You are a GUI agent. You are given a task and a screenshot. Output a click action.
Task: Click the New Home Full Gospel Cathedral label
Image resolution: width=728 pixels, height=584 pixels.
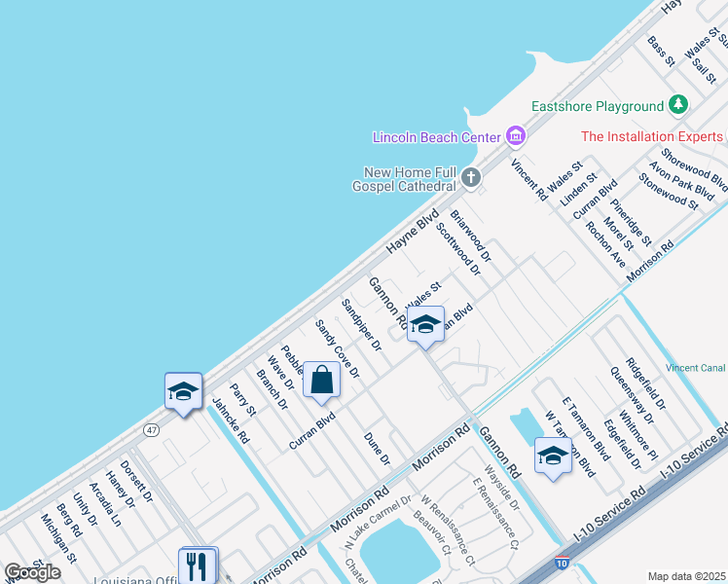(x=404, y=179)
